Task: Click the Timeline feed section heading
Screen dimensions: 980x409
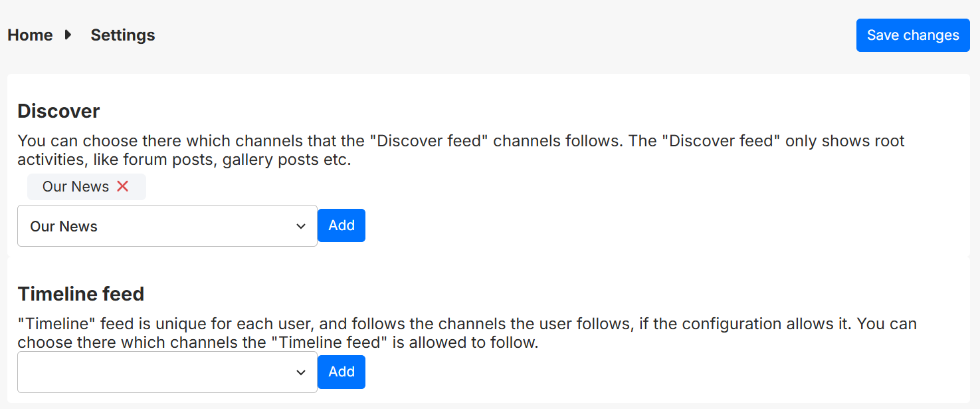Action: [x=80, y=293]
